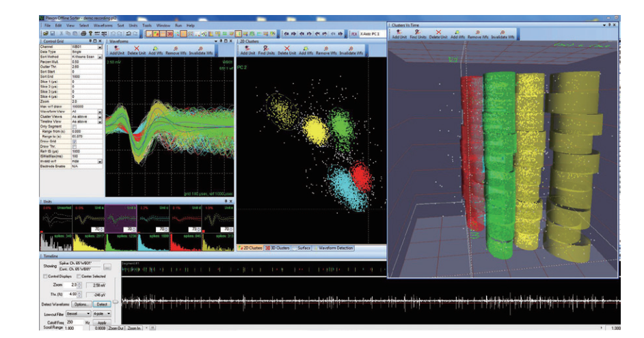
Task: Open the Waveform View dropdown
Action: pyautogui.click(x=100, y=111)
